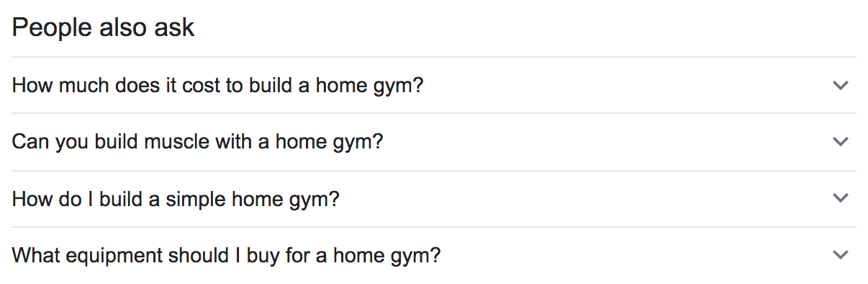Show the answer for the second related question
Viewport: 868px width, 284px height.
click(x=434, y=141)
